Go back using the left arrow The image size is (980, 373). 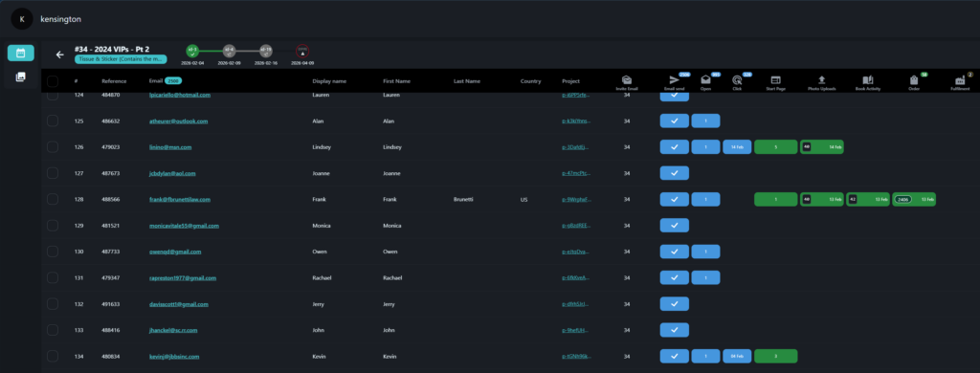(x=60, y=55)
